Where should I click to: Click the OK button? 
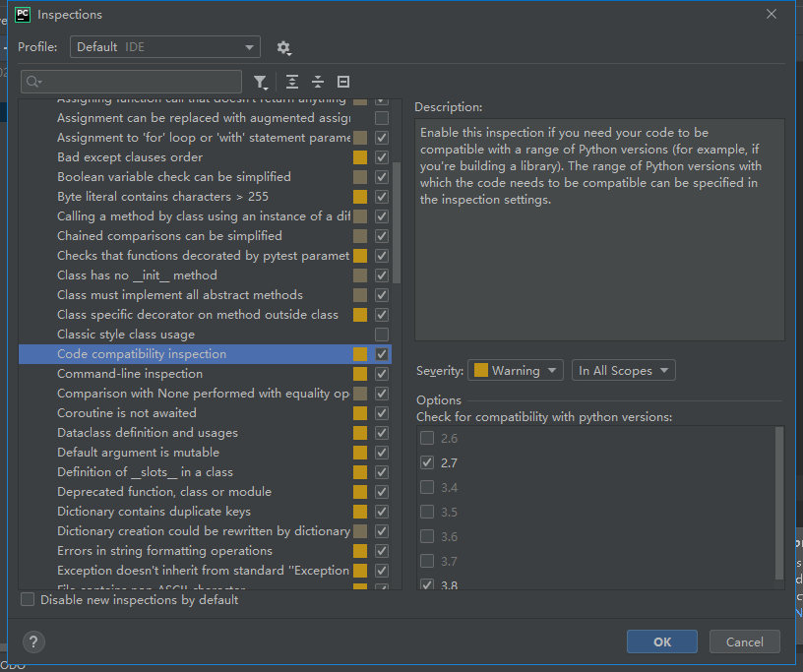click(x=661, y=641)
